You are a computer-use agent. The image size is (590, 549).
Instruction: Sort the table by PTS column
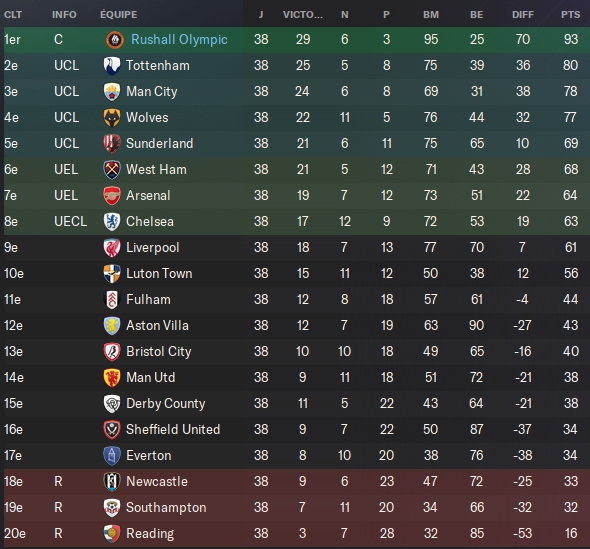pyautogui.click(x=570, y=15)
